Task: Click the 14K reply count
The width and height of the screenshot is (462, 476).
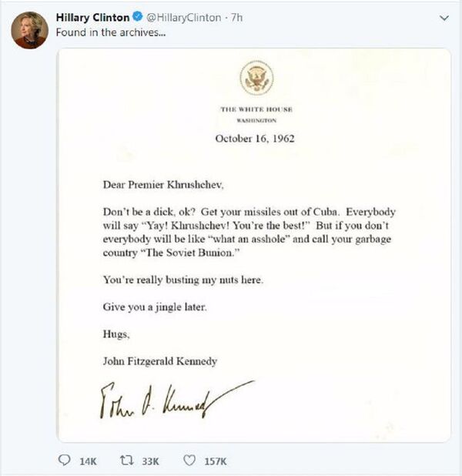Action: coord(88,461)
